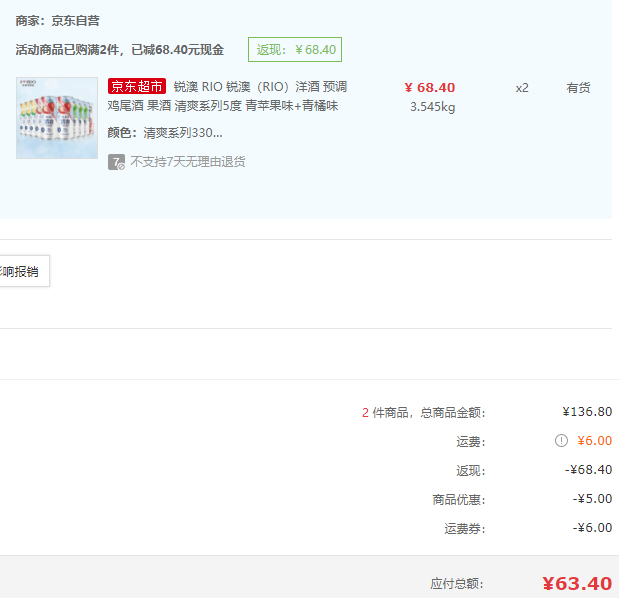The width and height of the screenshot is (619, 598).
Task: Click the 颜色: 清爽系列330... option text
Action: tap(165, 133)
